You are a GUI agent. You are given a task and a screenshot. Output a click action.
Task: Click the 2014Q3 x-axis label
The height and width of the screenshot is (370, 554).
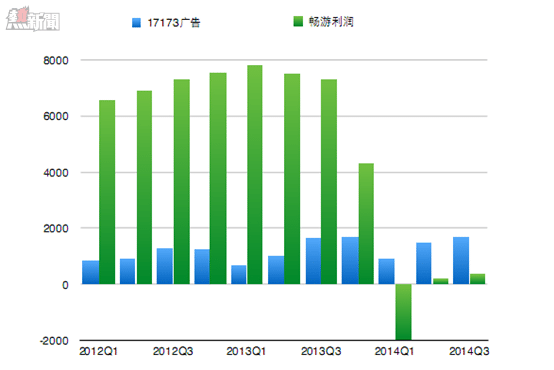pos(469,351)
